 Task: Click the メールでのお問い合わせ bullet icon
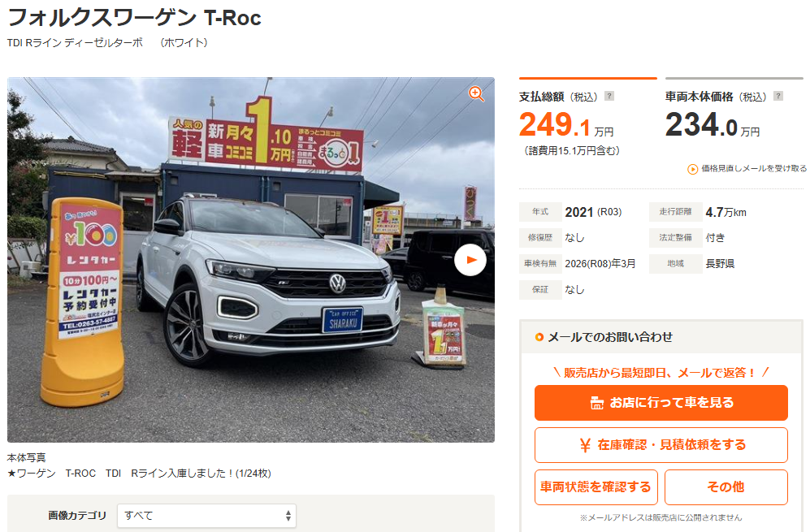click(539, 337)
